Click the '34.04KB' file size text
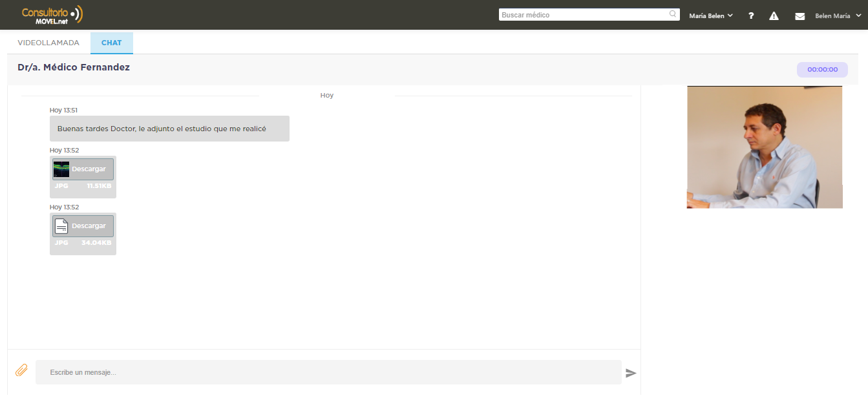 96,243
